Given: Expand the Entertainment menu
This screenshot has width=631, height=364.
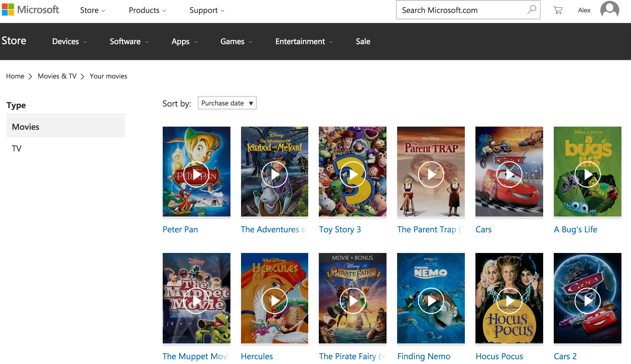Looking at the screenshot, I should 304,41.
